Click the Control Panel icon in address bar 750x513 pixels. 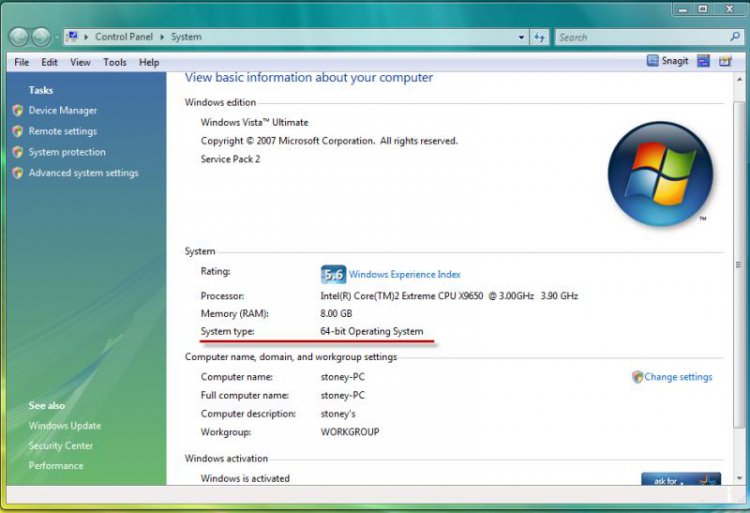pyautogui.click(x=73, y=36)
